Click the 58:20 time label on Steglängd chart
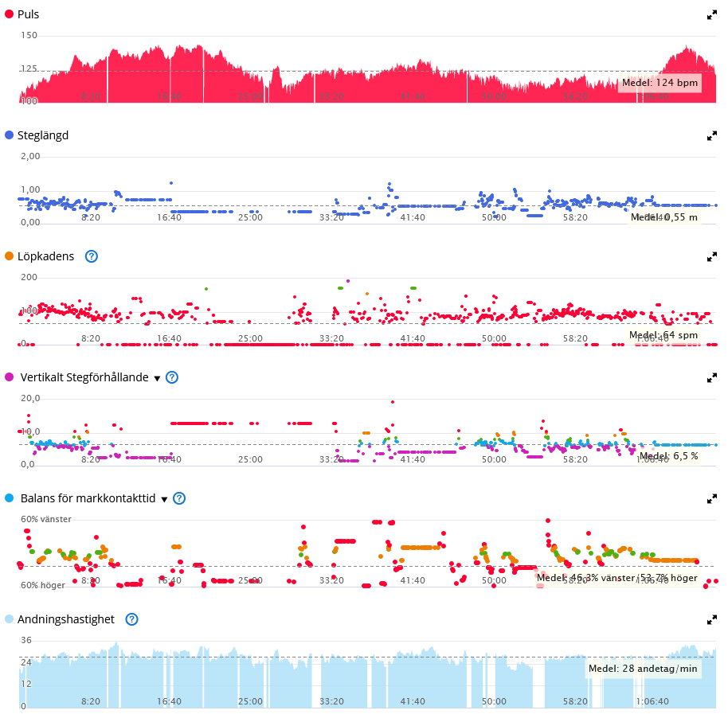 pyautogui.click(x=575, y=217)
